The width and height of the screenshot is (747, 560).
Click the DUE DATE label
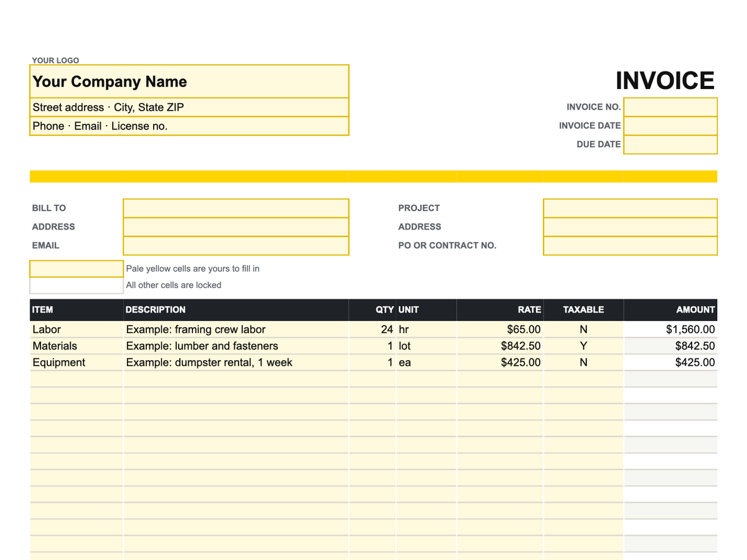599,144
